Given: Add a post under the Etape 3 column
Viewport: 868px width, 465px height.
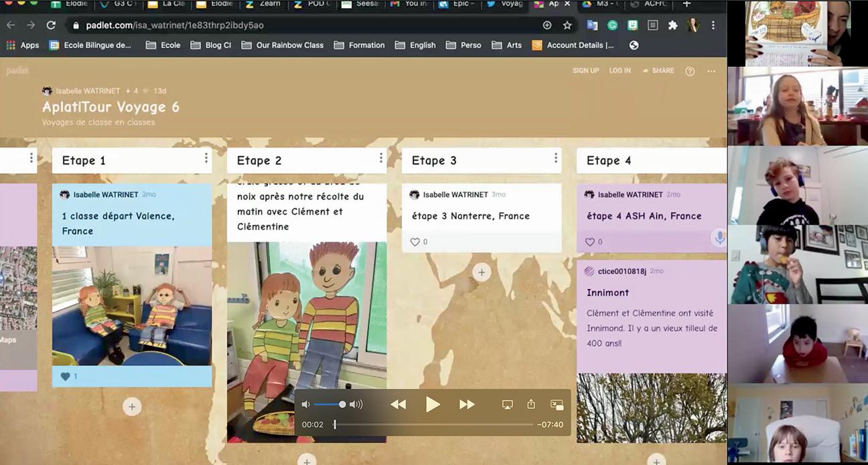Looking at the screenshot, I should click(481, 272).
